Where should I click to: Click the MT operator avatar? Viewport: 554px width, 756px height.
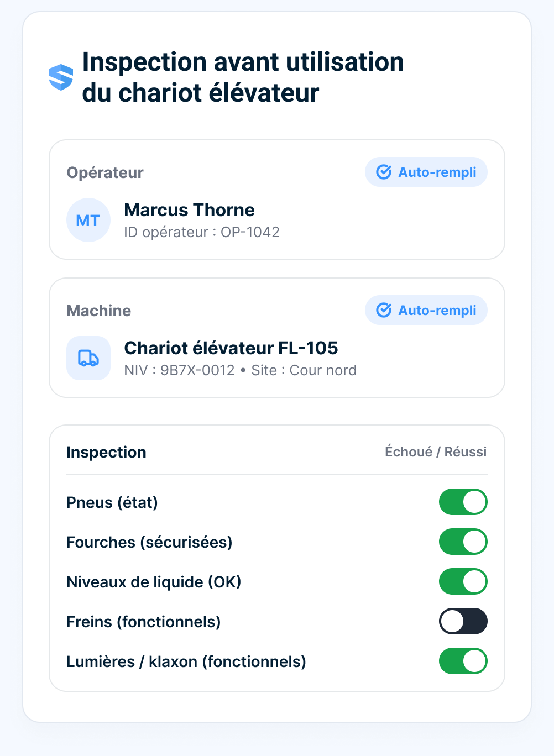click(x=88, y=220)
